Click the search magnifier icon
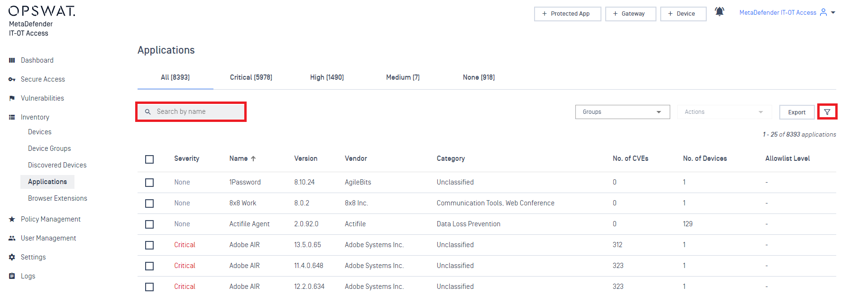 (x=148, y=111)
